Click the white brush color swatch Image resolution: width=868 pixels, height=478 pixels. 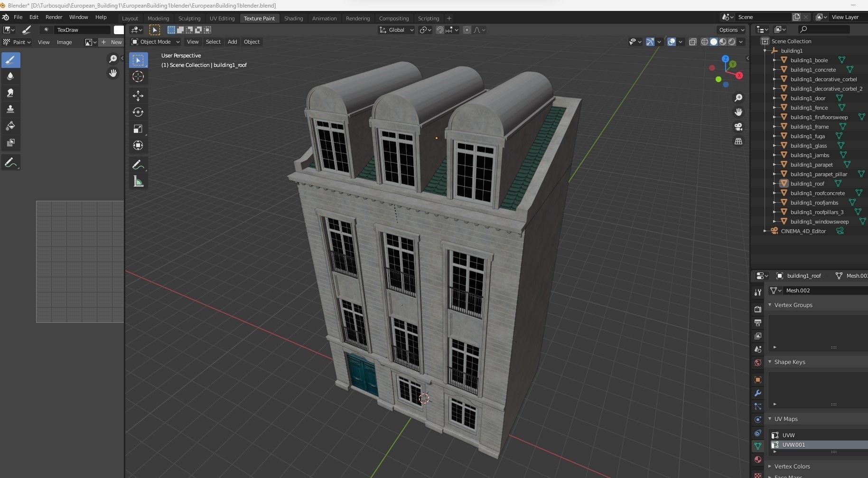[119, 30]
